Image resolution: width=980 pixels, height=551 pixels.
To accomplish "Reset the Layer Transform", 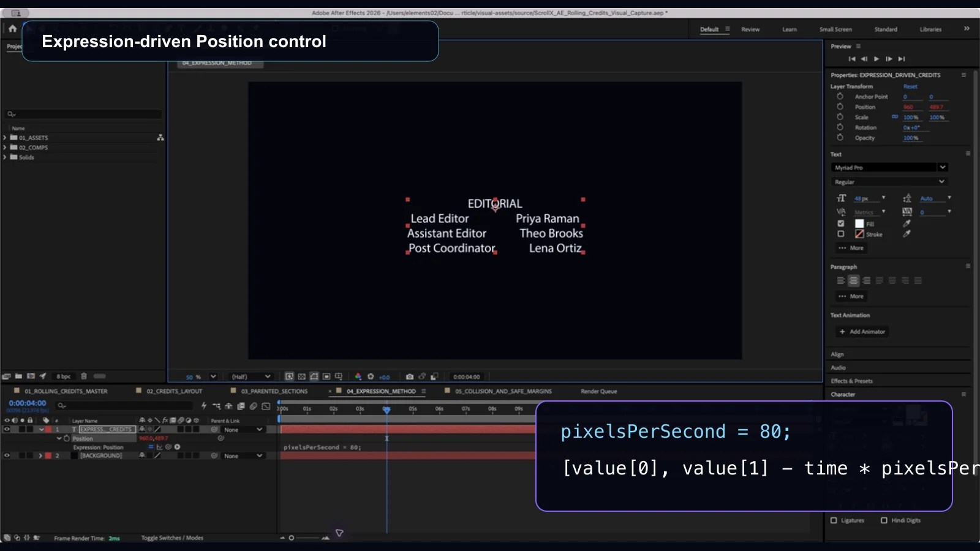I will 910,86.
